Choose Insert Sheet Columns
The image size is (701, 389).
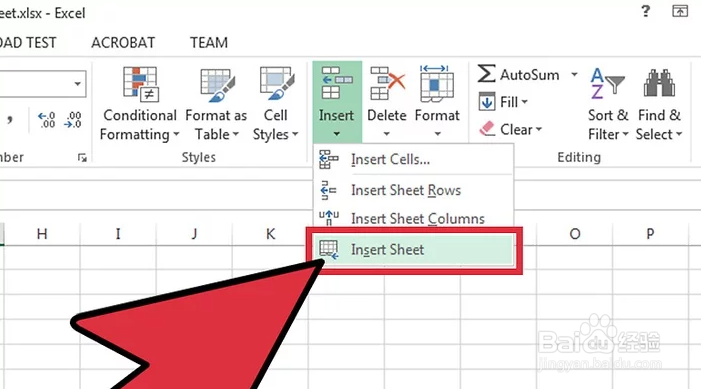[x=414, y=218]
